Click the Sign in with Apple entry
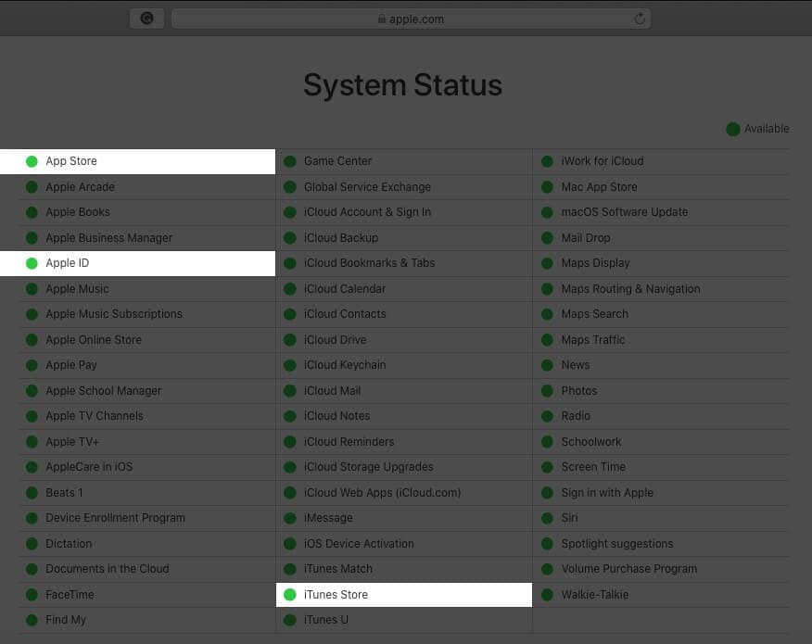This screenshot has height=644, width=812. 607,493
